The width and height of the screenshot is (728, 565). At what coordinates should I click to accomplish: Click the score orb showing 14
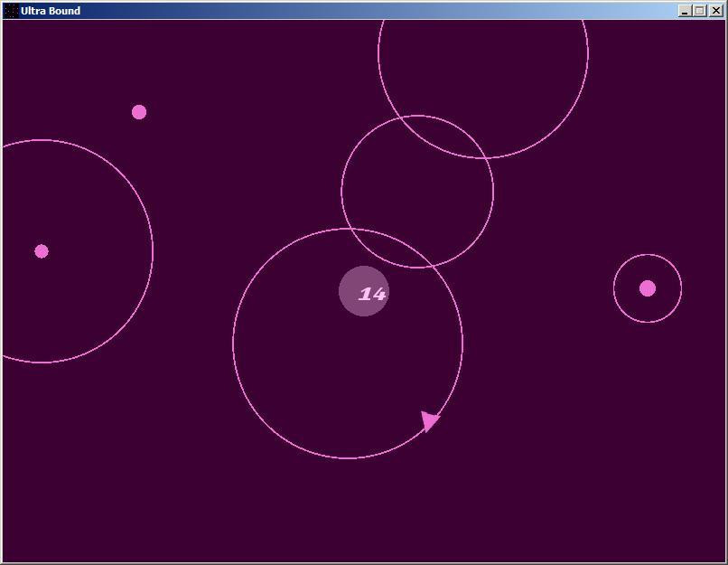click(363, 291)
